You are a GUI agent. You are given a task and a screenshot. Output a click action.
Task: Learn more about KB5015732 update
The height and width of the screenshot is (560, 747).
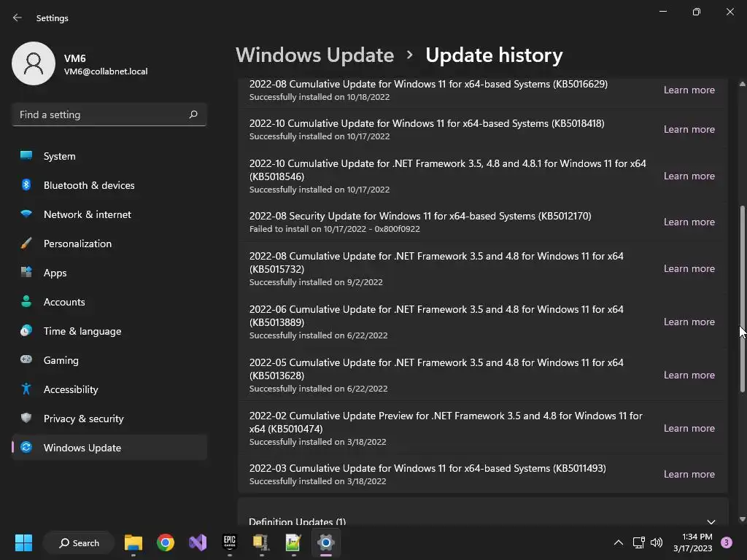[x=689, y=268]
